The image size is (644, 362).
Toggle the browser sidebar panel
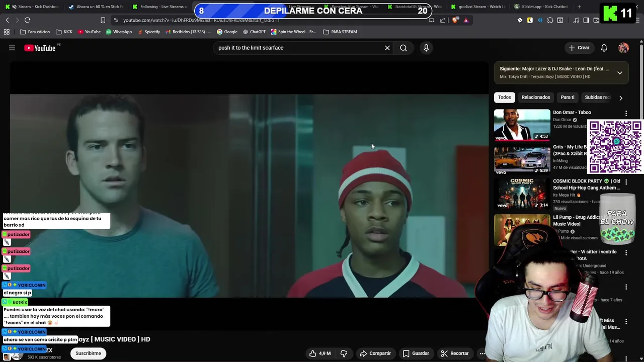click(586, 20)
